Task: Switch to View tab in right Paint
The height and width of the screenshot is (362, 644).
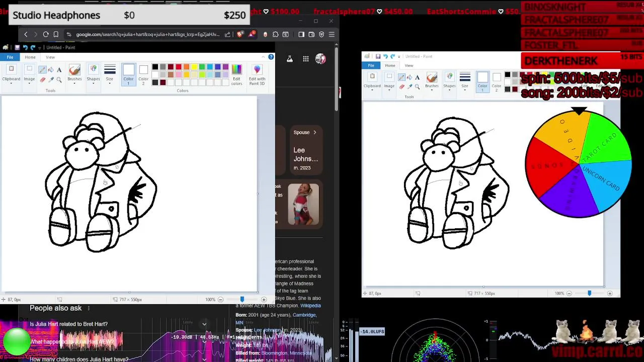Action: tap(409, 65)
